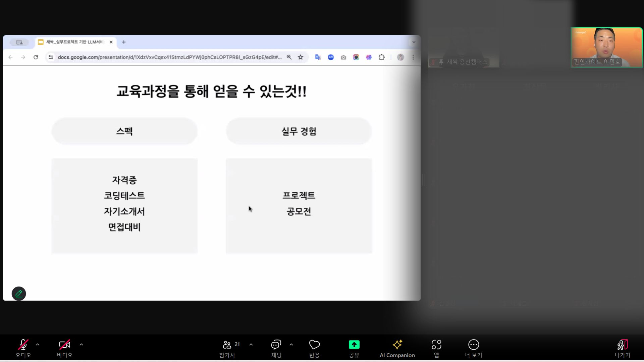Open the Chrome extensions puzzle menu
Screen dimensions: 644x362
[382, 57]
